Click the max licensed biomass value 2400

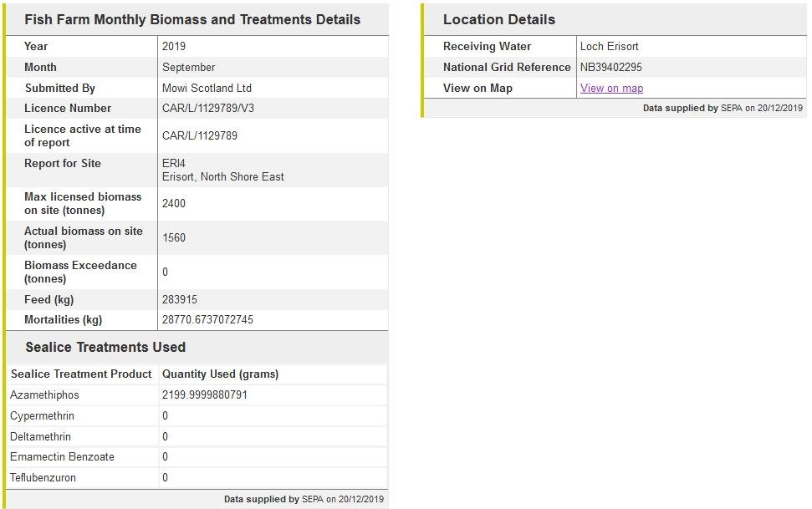[x=174, y=203]
